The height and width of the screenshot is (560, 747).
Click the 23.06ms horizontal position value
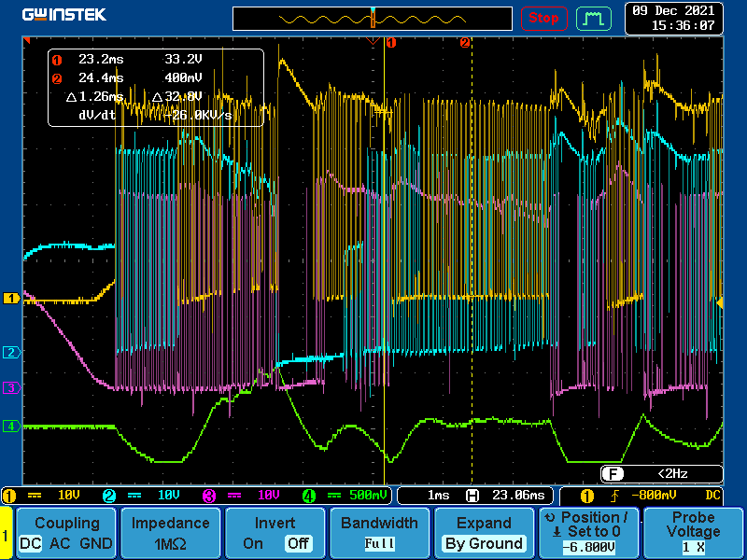point(518,496)
